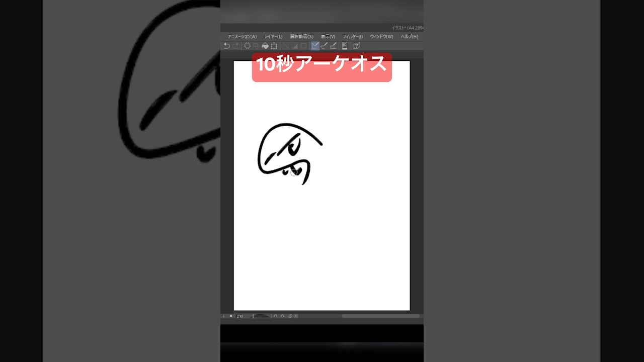Click the Help question mark icon

point(356,46)
